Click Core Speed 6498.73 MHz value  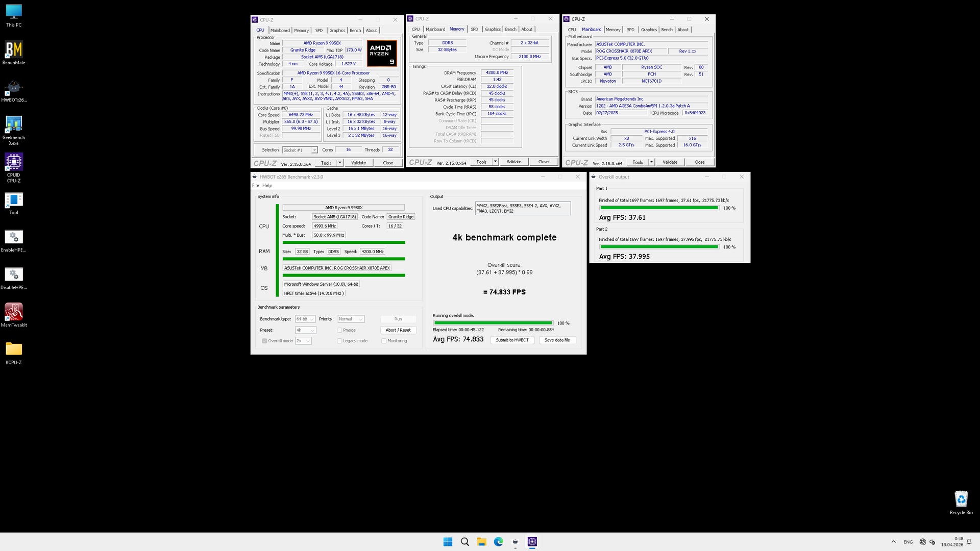coord(301,115)
